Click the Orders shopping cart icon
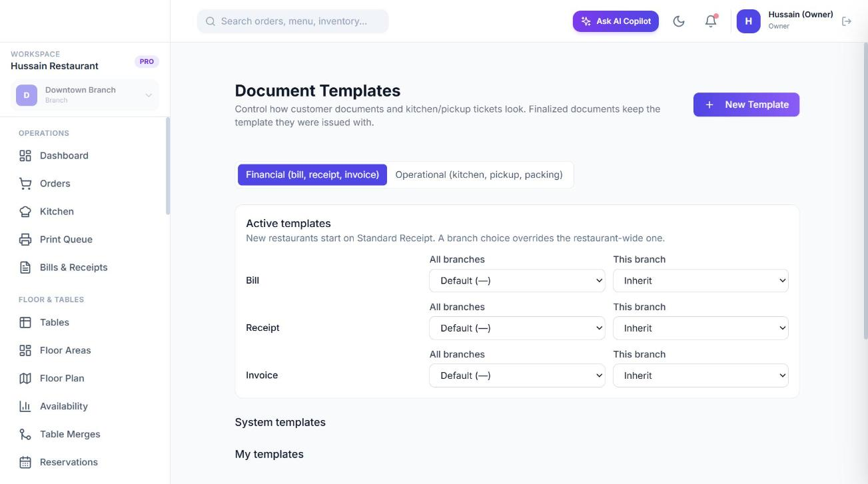 click(25, 184)
